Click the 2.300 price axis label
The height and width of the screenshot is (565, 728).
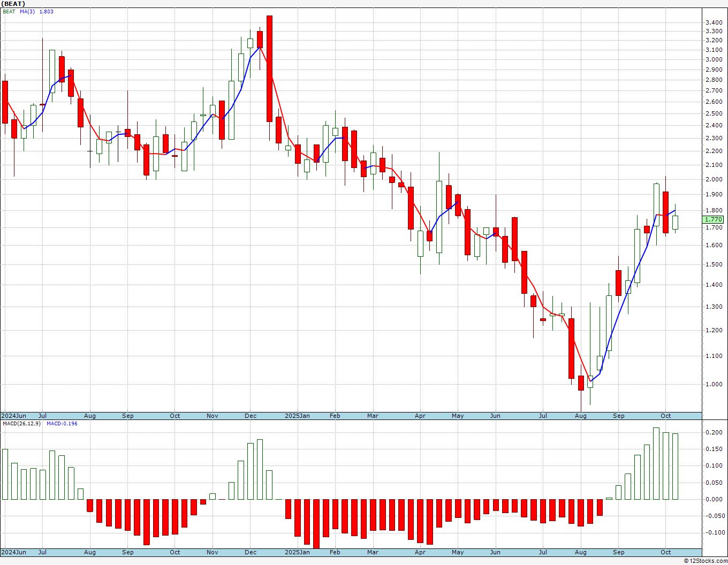tap(714, 138)
